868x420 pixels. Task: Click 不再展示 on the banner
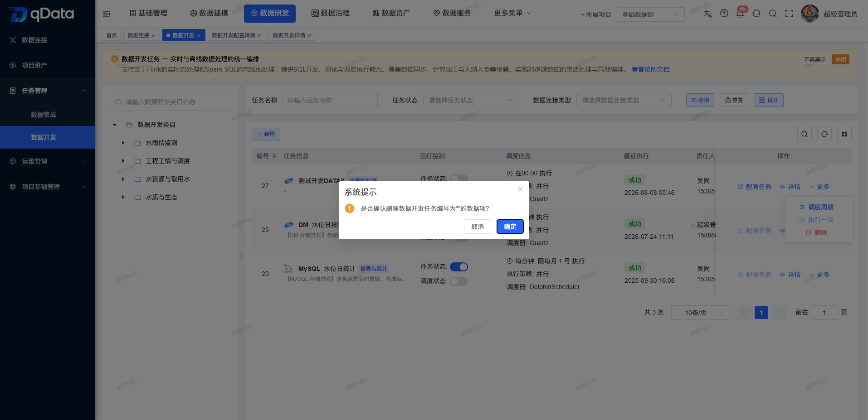coord(815,59)
